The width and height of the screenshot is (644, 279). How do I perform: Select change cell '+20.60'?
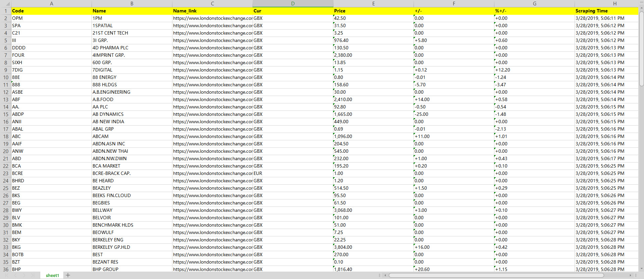coord(454,269)
